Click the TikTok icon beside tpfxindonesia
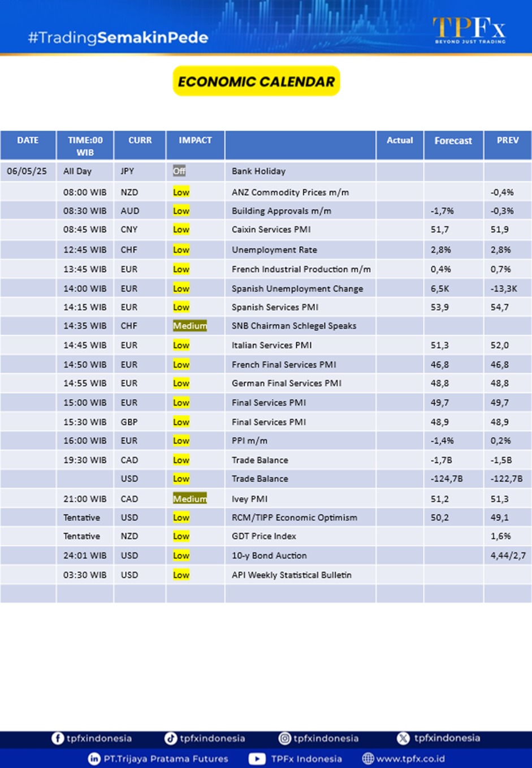Viewport: 532px width, 768px height. (170, 738)
